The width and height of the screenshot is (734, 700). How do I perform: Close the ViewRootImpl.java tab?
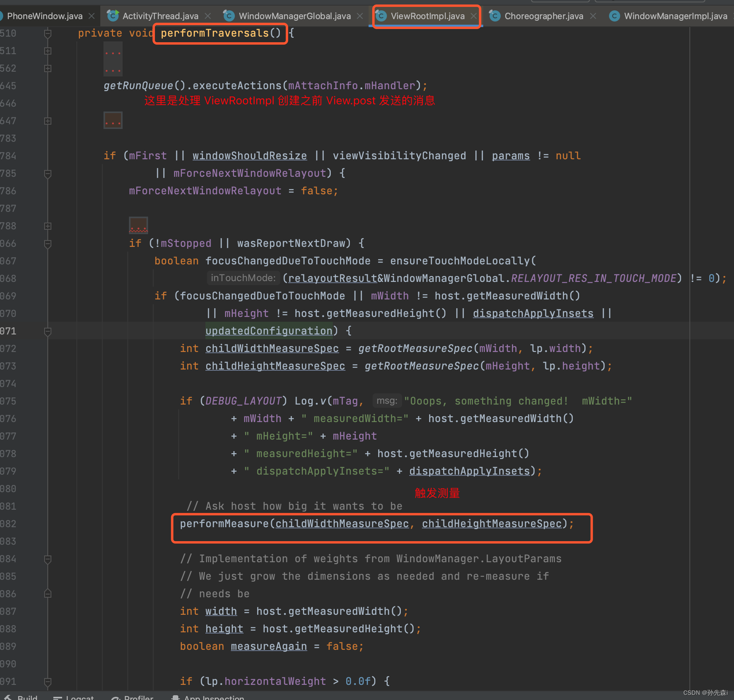pos(474,16)
